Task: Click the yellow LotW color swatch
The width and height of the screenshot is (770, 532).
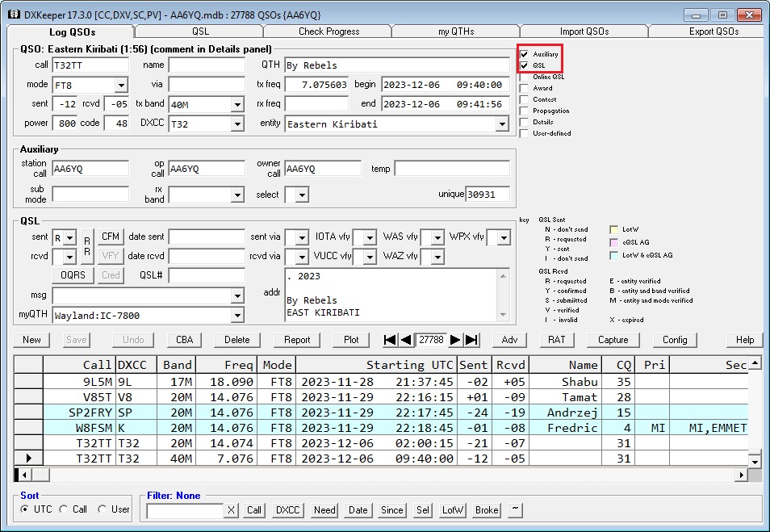Action: 614,229
